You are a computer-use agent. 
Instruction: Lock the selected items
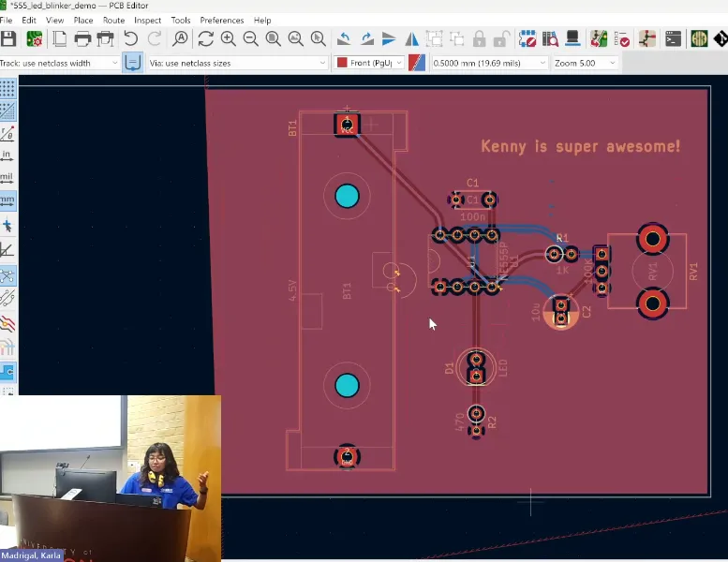[479, 39]
